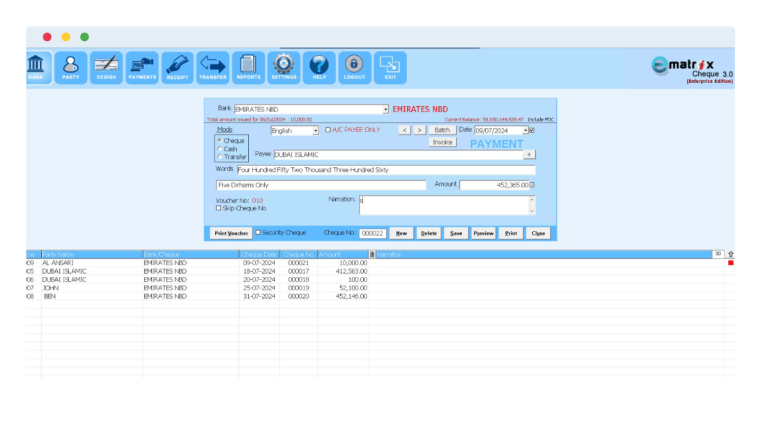This screenshot has height=425, width=768.
Task: Open the Date picker dropdown
Action: click(525, 130)
